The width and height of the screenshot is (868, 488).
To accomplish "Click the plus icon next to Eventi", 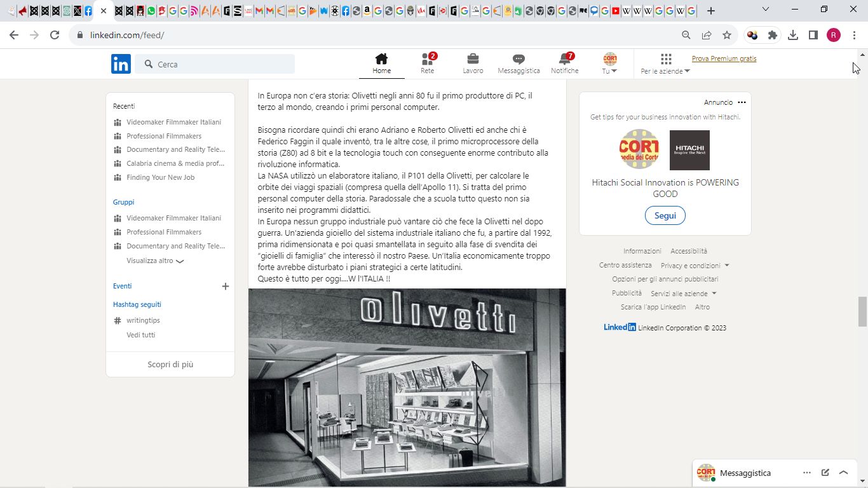I will point(225,287).
